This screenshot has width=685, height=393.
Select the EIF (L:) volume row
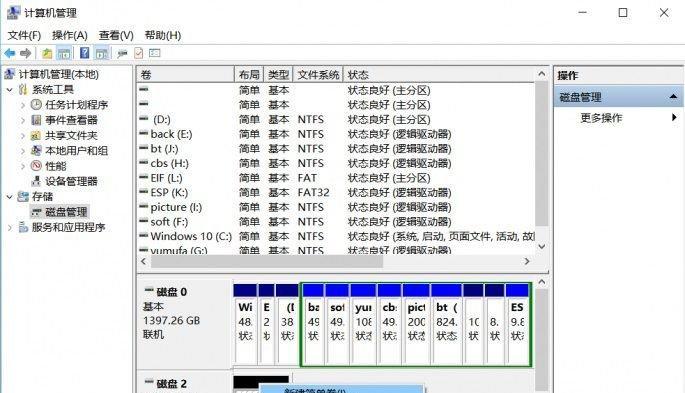click(336, 178)
